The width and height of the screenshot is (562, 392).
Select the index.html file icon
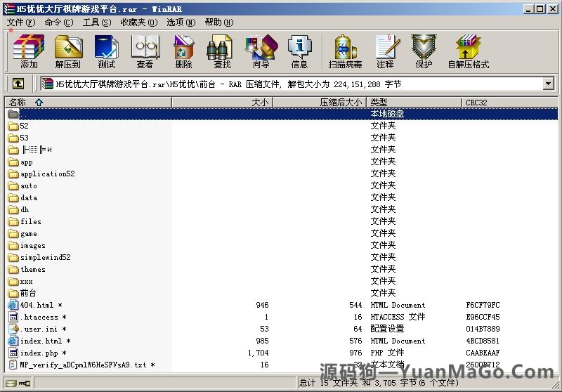(13, 341)
